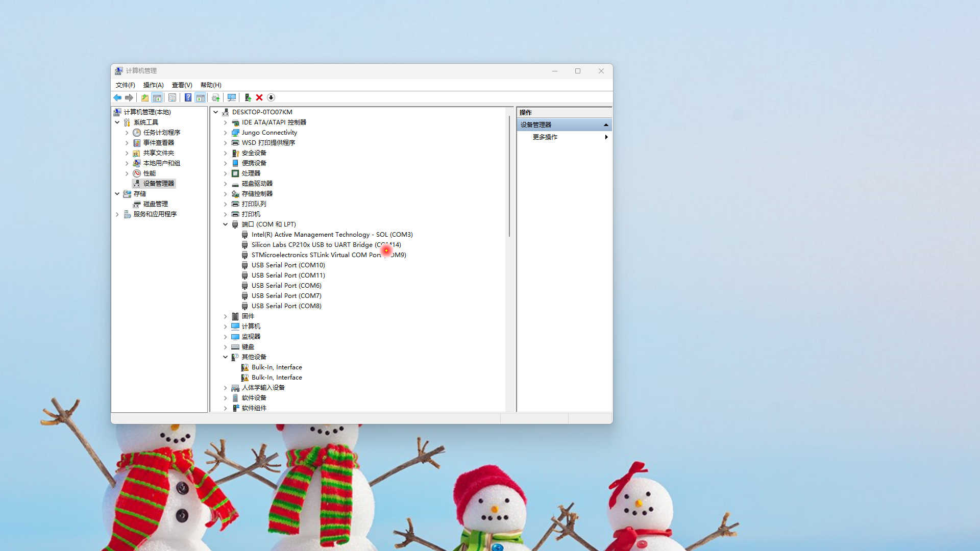This screenshot has width=980, height=551.
Task: Click the Disable device down-arrow icon
Action: pos(271,97)
